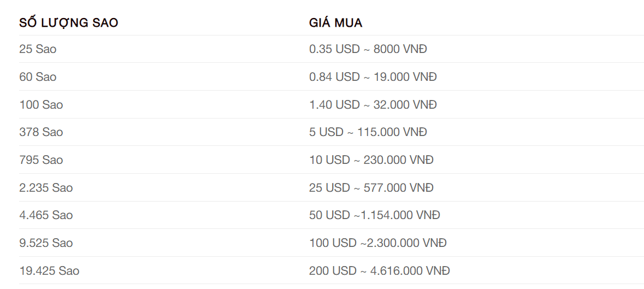Screen dimensions: 644x289
Task: Click the 100 USD ~2.300.000 VNĐ price
Action: [x=378, y=243]
